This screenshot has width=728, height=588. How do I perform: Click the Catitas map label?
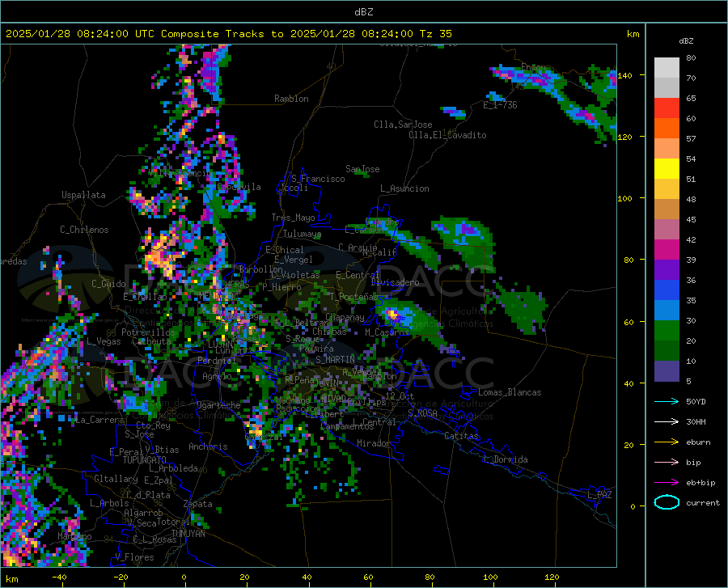click(x=462, y=436)
